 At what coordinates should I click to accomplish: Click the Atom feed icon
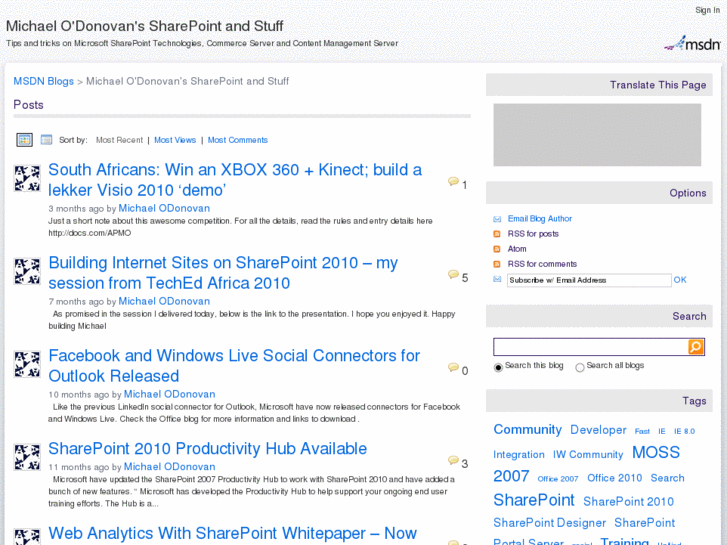[497, 249]
